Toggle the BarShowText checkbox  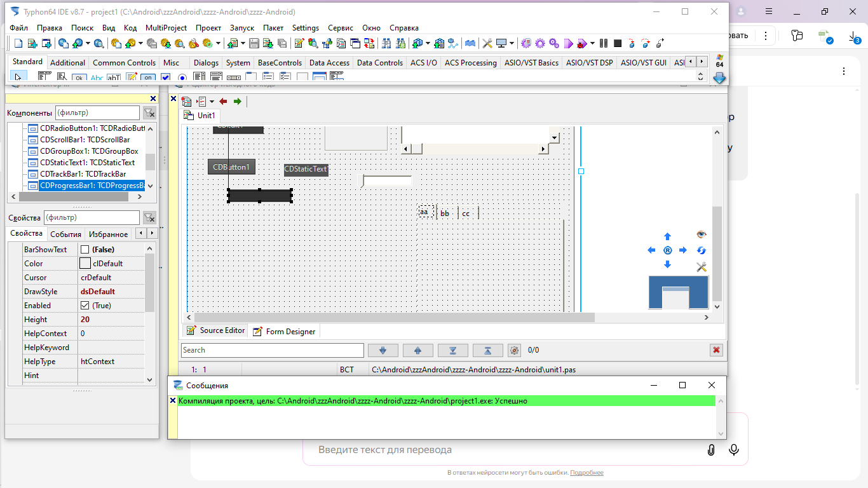tap(85, 250)
